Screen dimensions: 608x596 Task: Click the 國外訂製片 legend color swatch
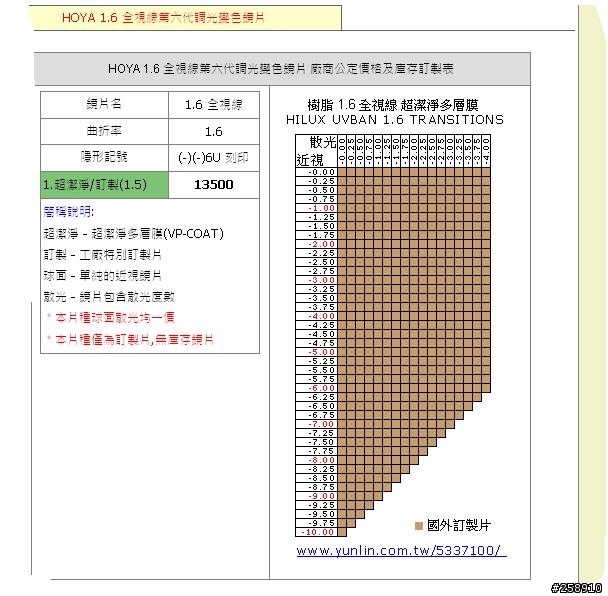coord(418,526)
